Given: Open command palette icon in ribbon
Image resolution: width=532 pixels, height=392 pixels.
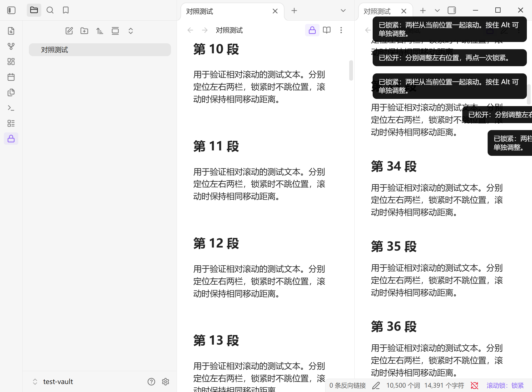Looking at the screenshot, I should point(11,108).
